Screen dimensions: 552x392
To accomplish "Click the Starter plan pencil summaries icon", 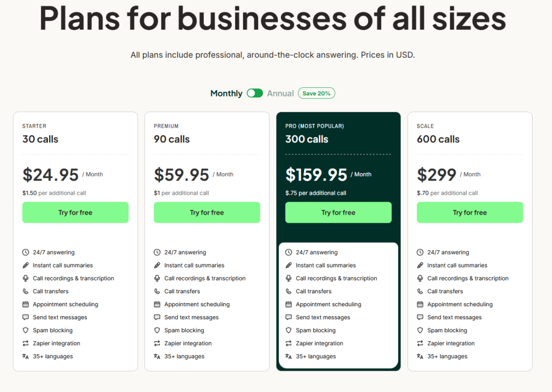I will [25, 265].
